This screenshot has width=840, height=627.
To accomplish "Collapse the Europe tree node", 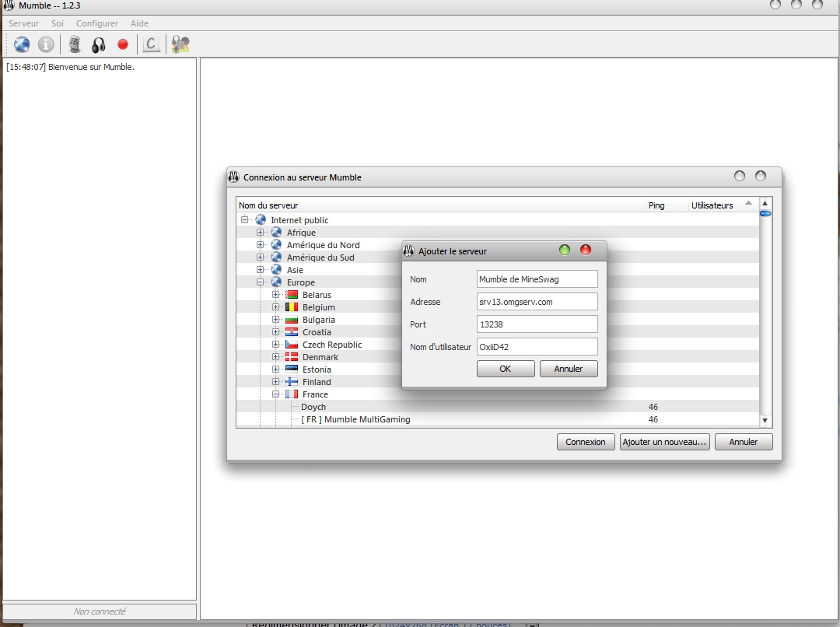I will 261,282.
